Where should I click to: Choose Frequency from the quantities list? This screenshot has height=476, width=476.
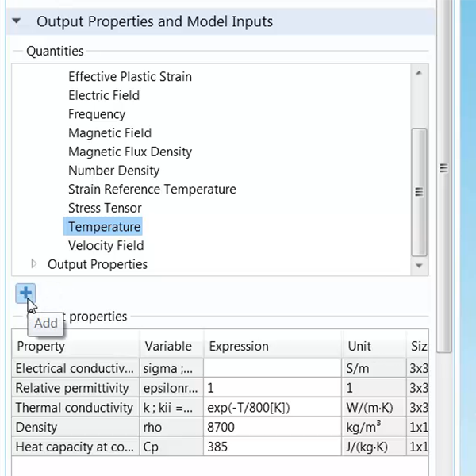pos(96,114)
